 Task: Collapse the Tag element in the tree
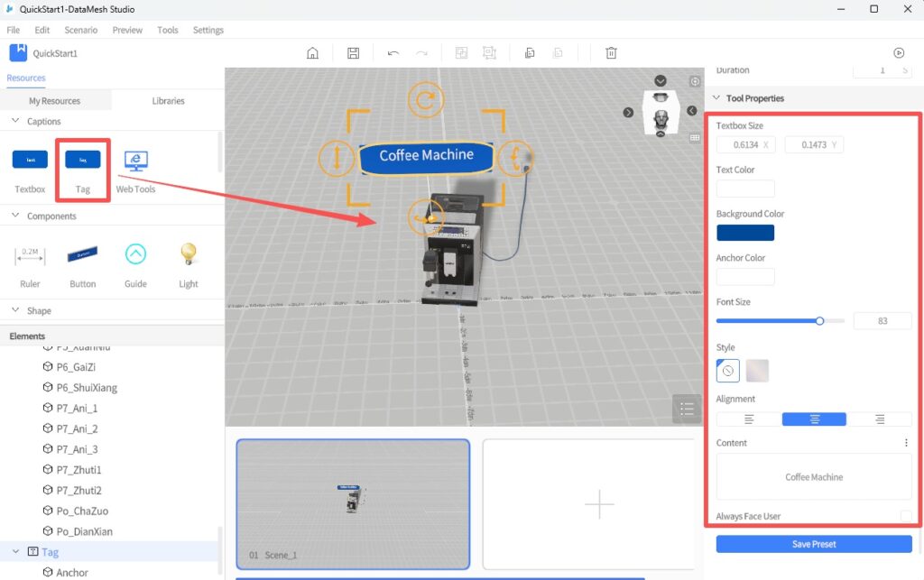pos(16,552)
